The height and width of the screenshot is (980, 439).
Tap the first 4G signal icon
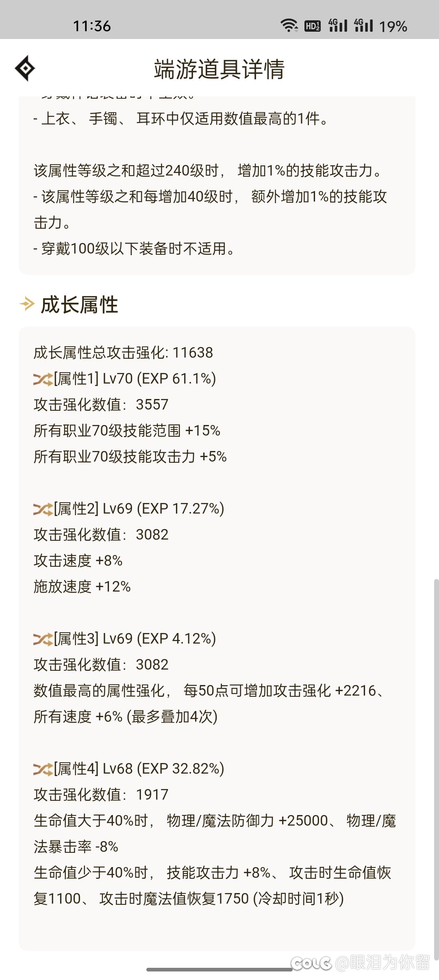[x=338, y=25]
